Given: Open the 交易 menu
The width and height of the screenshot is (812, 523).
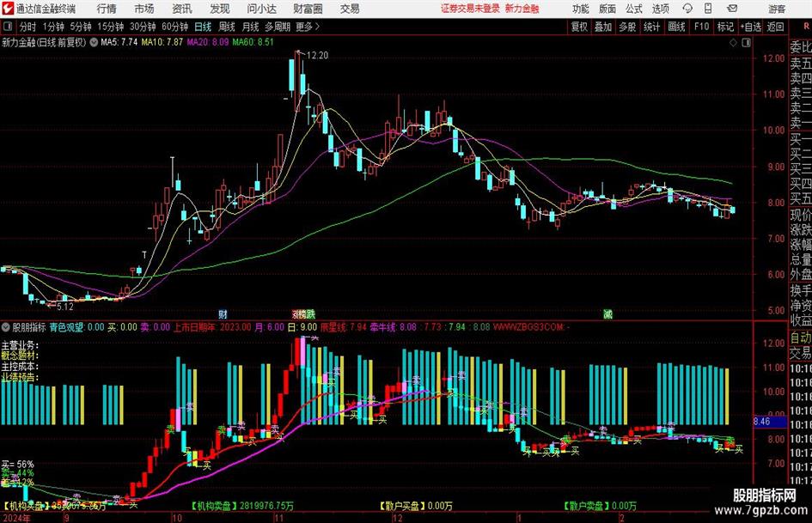Looking at the screenshot, I should point(350,9).
